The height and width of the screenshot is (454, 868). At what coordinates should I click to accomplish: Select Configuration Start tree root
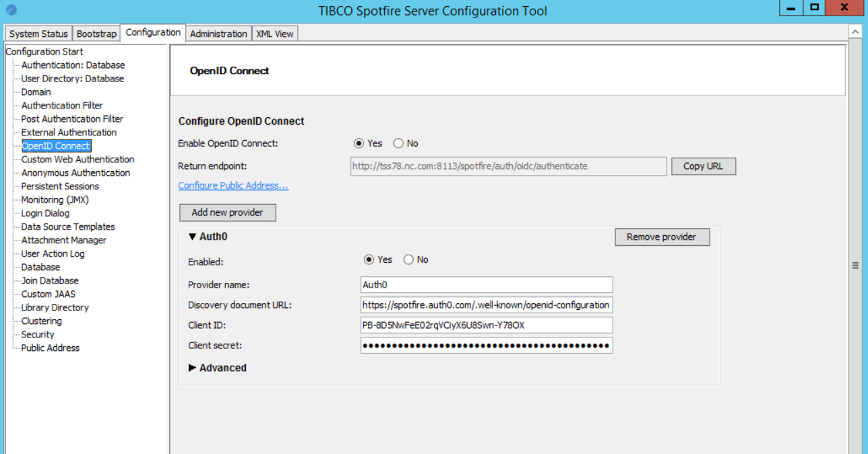click(44, 52)
